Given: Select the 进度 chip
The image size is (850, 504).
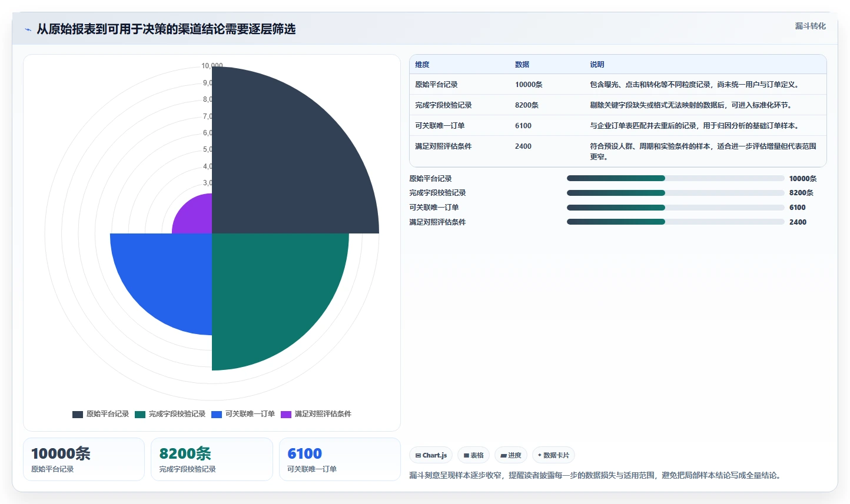Looking at the screenshot, I should pyautogui.click(x=510, y=455).
